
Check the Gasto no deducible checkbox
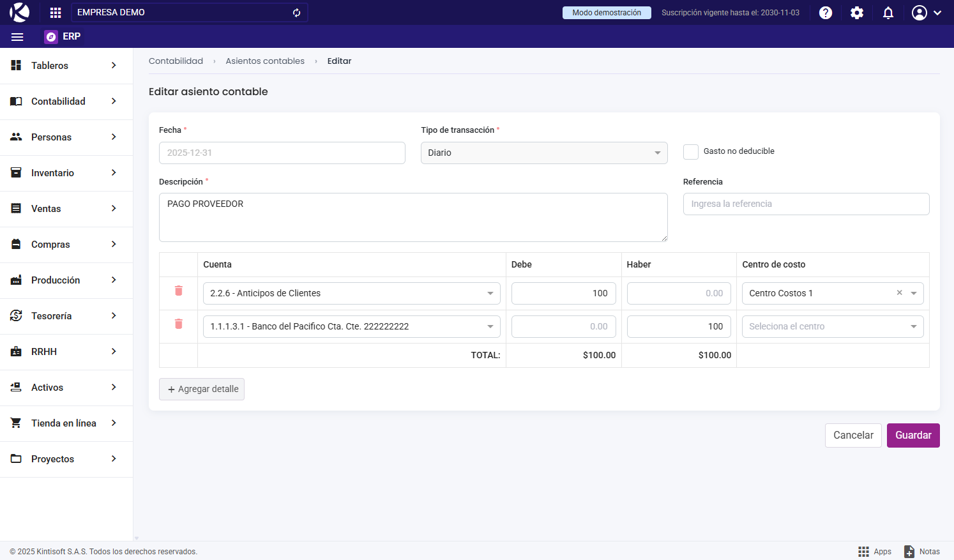691,152
